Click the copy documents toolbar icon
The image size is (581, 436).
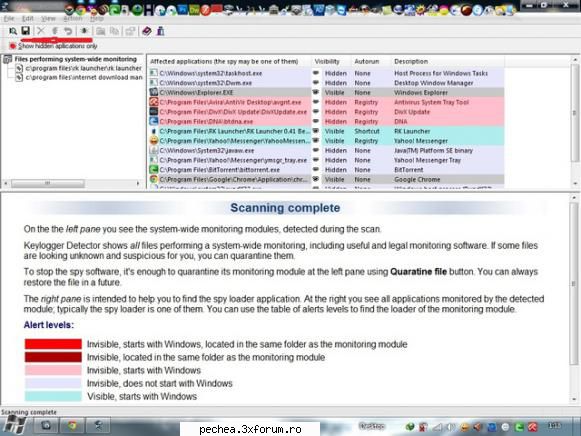pos(114,31)
